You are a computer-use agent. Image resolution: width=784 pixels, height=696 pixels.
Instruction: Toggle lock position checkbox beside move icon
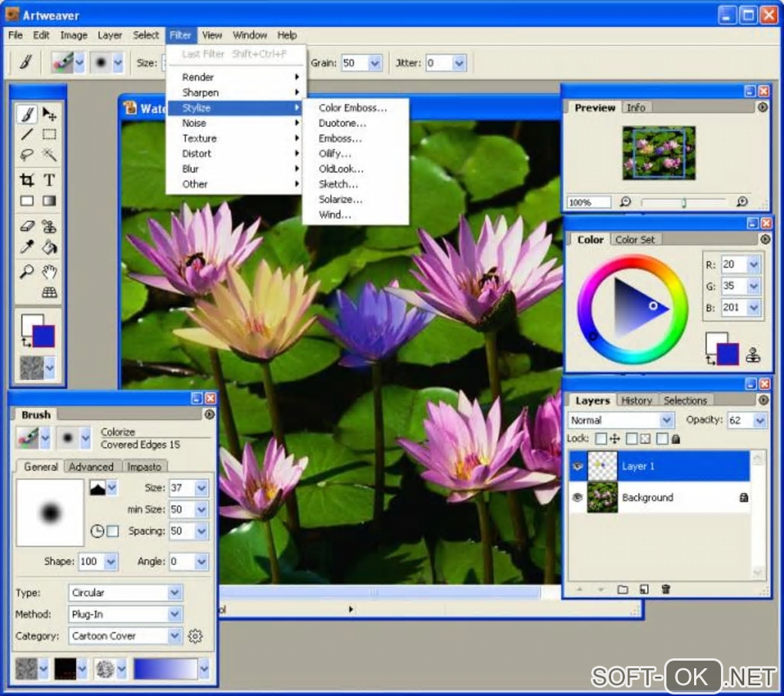(601, 439)
